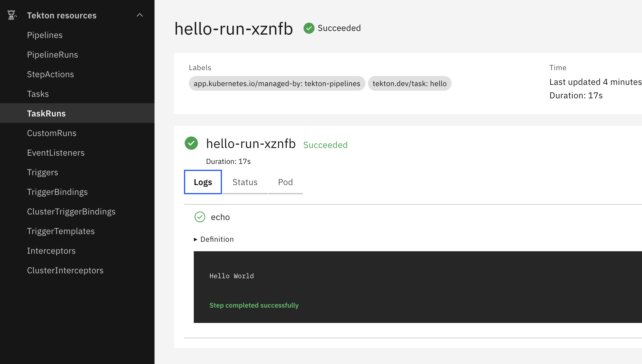Expand the Definition disclosure triangle

pyautogui.click(x=196, y=239)
